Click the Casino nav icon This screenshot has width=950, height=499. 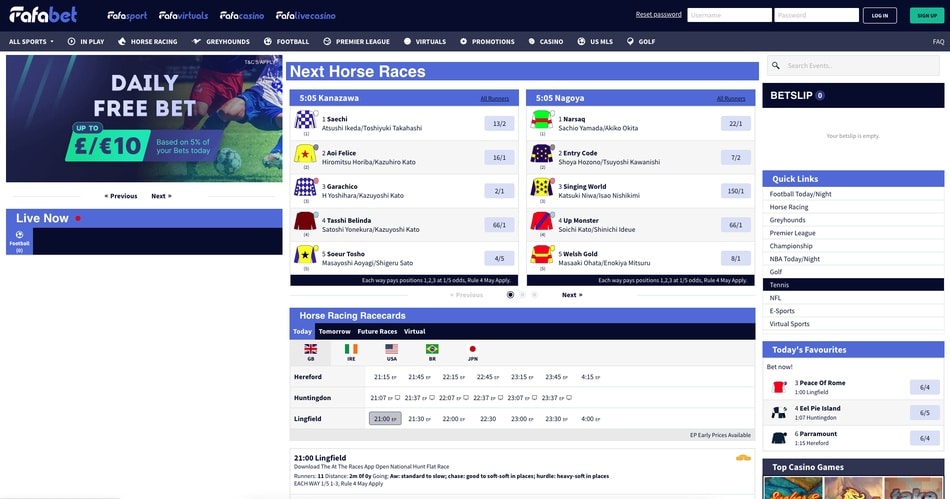click(531, 41)
